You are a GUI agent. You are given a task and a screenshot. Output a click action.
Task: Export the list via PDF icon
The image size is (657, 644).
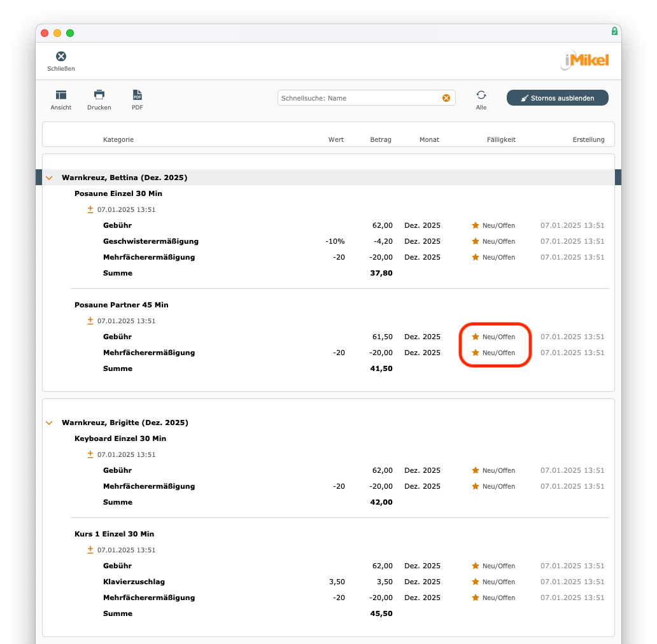pyautogui.click(x=138, y=95)
